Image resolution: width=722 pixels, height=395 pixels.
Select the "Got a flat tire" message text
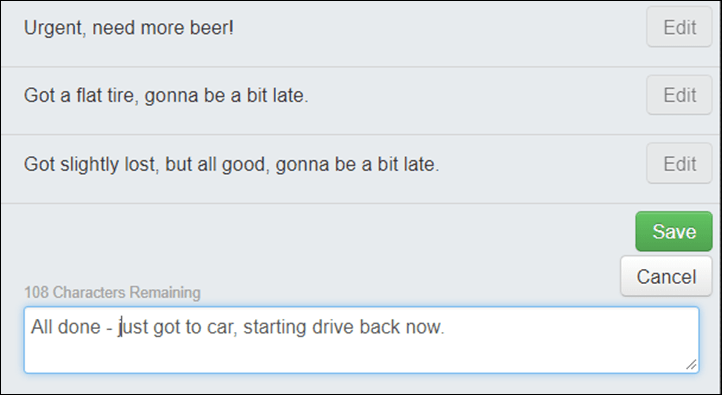166,96
